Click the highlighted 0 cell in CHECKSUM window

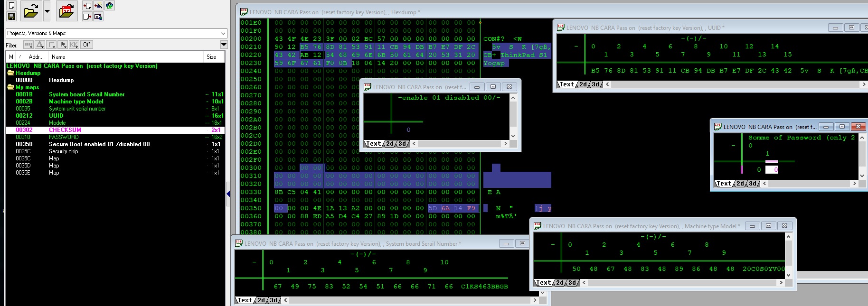[772, 169]
